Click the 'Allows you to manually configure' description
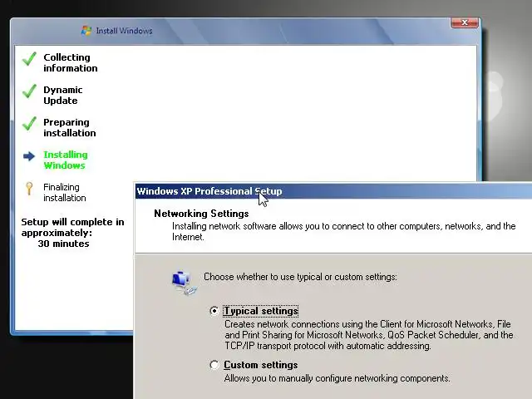 [337, 378]
